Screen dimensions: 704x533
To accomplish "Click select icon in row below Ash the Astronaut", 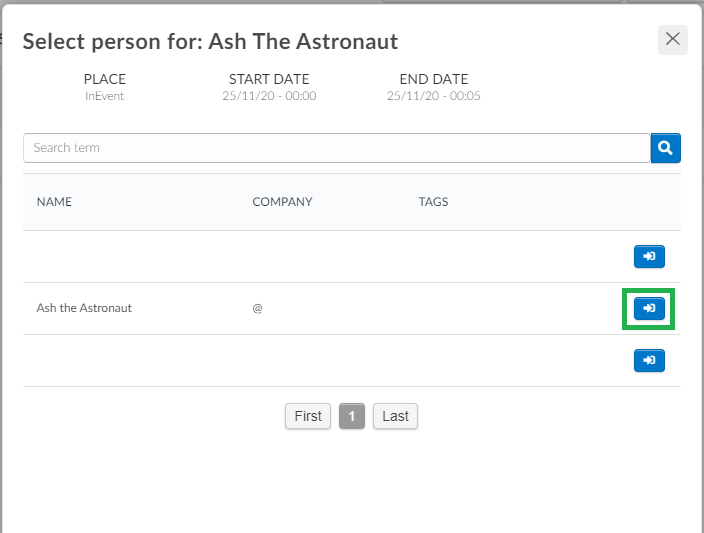I will [x=649, y=361].
